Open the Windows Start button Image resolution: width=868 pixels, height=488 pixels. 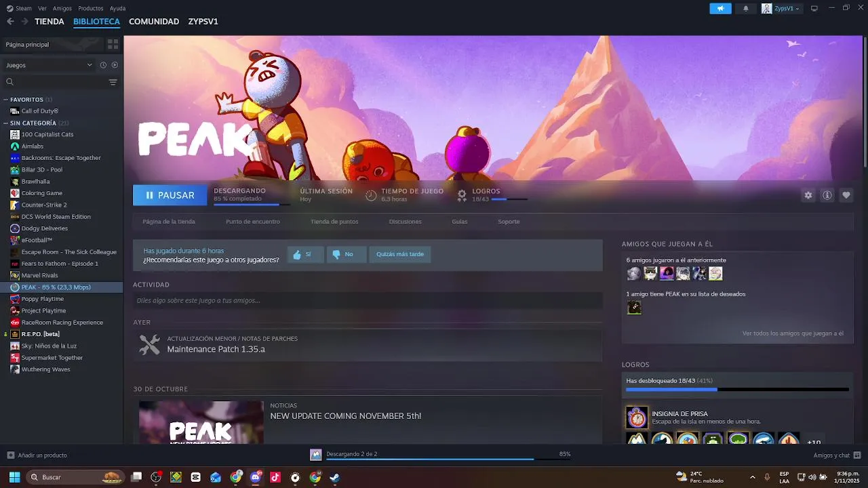[x=14, y=477]
